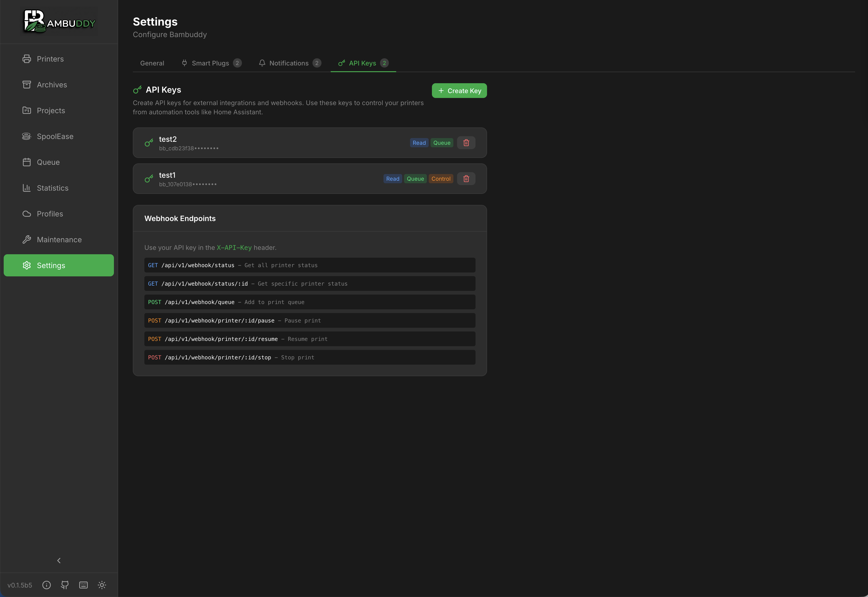Screen dimensions: 868x597
Task: Select Settings in the sidebar
Action: point(59,265)
